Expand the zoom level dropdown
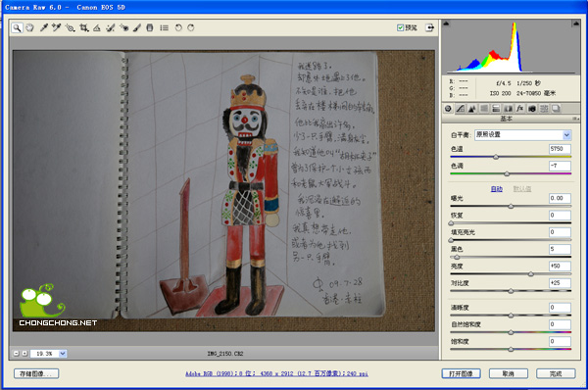The width and height of the screenshot is (588, 390). (x=63, y=353)
